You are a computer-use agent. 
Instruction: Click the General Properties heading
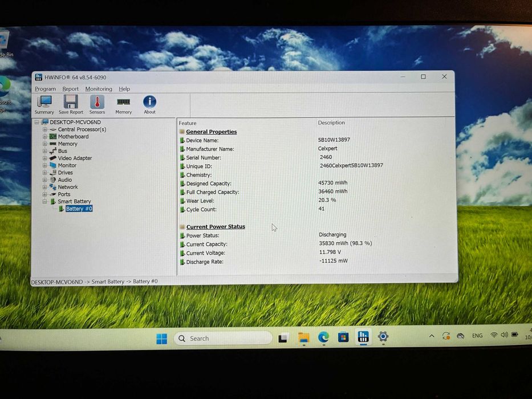coord(212,132)
